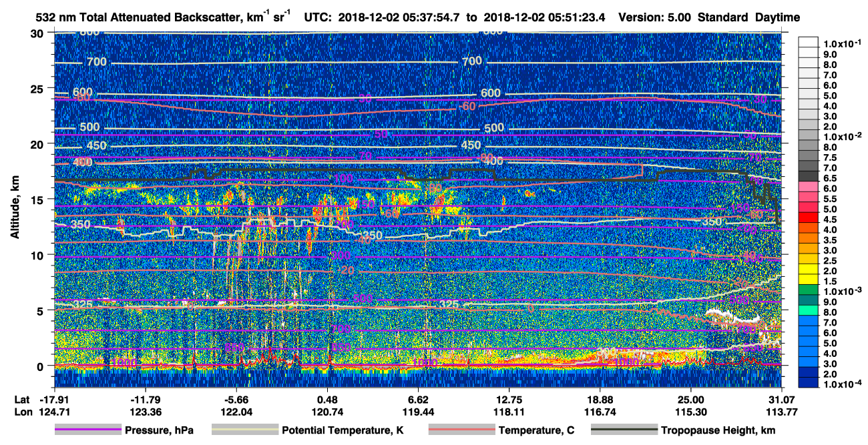The width and height of the screenshot is (868, 445).
Task: Click latitude value 25.00
Action: click(691, 399)
